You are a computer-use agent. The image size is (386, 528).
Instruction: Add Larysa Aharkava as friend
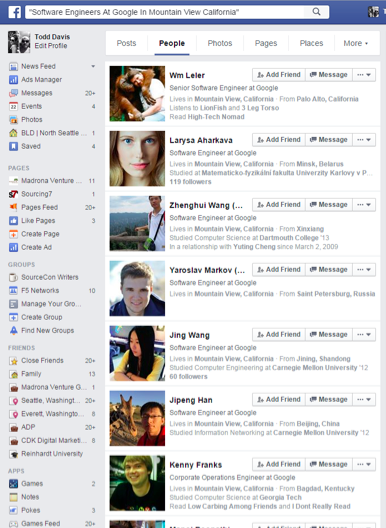(x=279, y=140)
